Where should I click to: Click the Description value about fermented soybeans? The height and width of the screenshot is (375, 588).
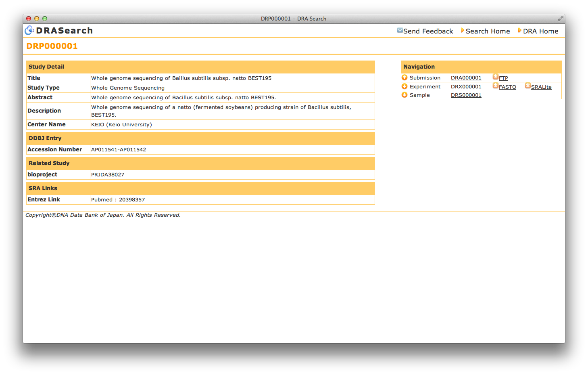pos(221,111)
